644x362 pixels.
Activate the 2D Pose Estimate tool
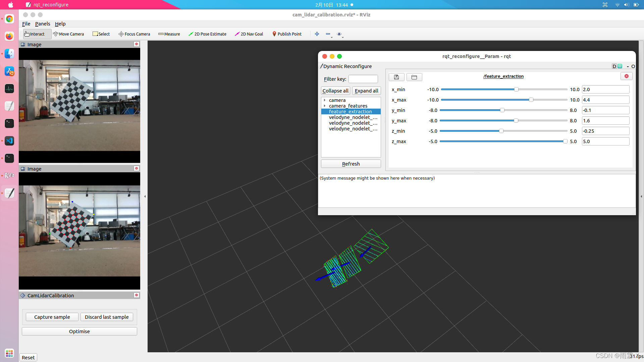click(x=207, y=34)
